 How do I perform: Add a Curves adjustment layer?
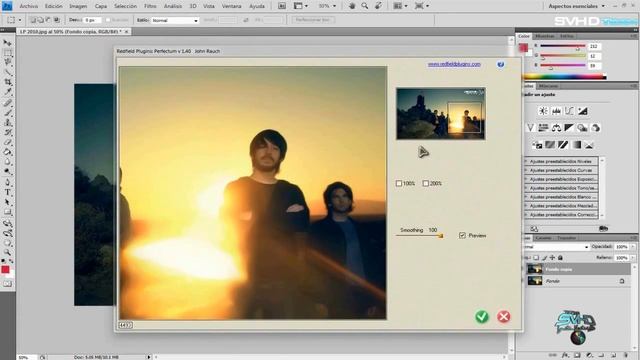(569, 111)
